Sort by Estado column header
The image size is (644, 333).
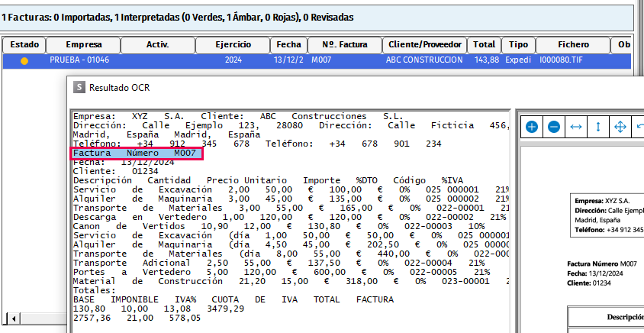[x=24, y=45]
